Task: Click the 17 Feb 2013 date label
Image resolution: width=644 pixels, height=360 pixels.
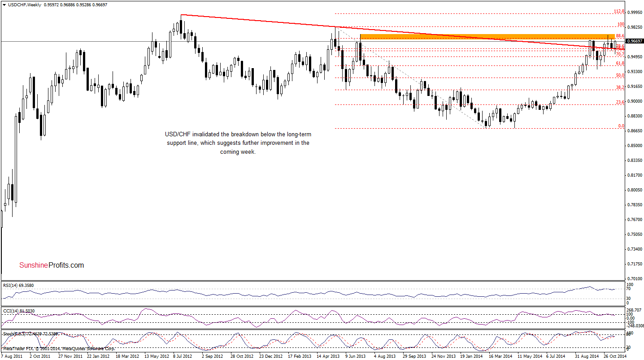Action: pyautogui.click(x=300, y=356)
